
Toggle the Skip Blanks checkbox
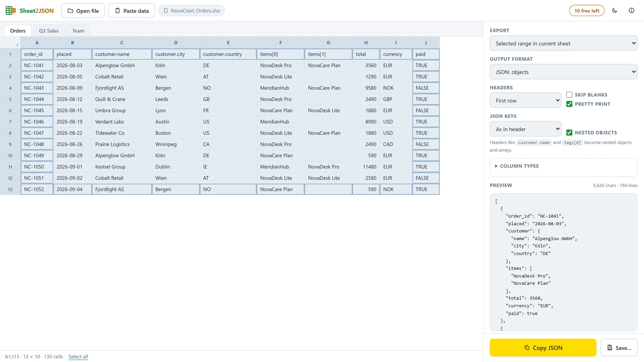click(569, 95)
